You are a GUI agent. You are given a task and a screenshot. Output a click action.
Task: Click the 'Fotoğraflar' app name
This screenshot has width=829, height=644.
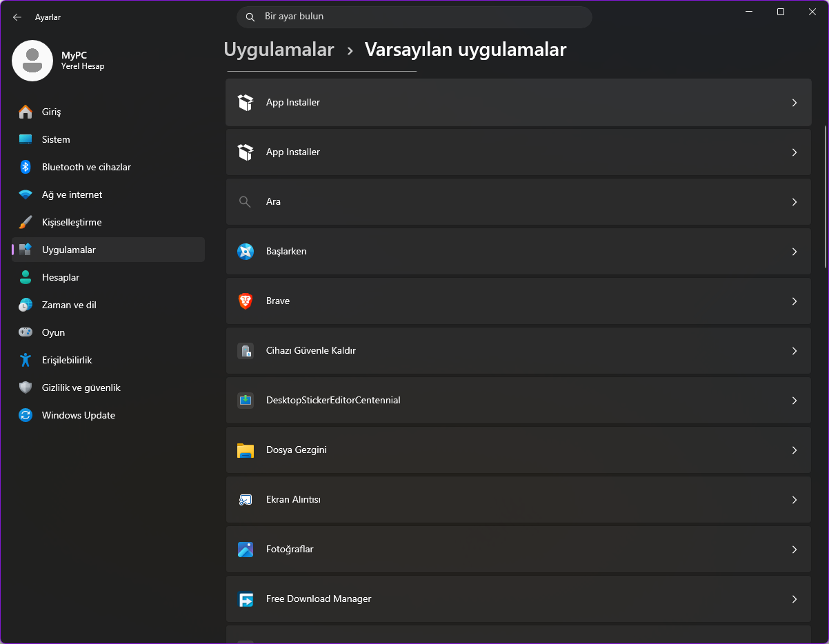[x=290, y=549]
